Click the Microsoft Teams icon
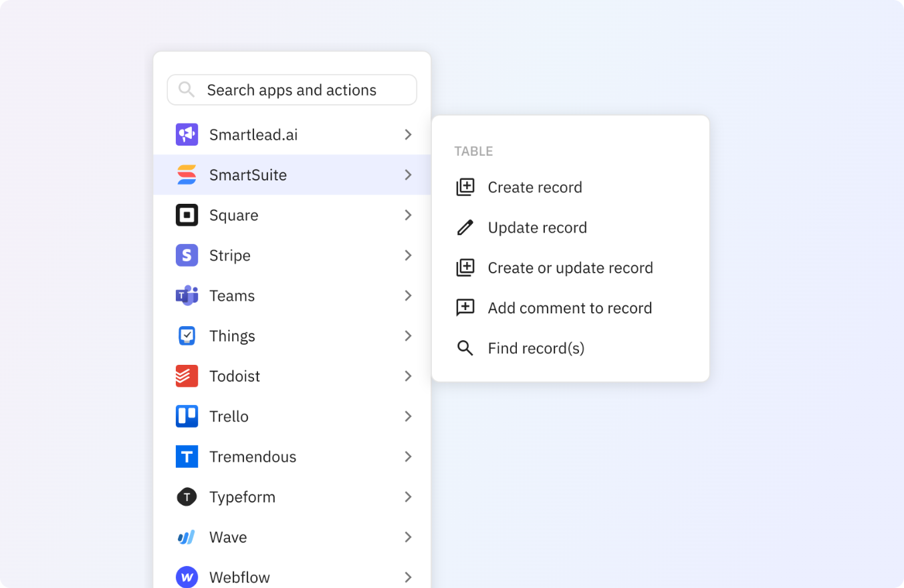The height and width of the screenshot is (588, 904). click(187, 295)
